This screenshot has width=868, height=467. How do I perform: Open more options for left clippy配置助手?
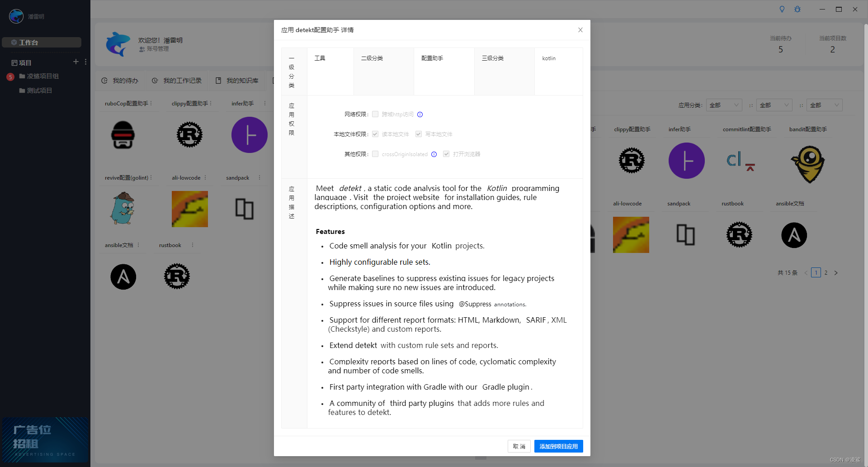(x=211, y=103)
